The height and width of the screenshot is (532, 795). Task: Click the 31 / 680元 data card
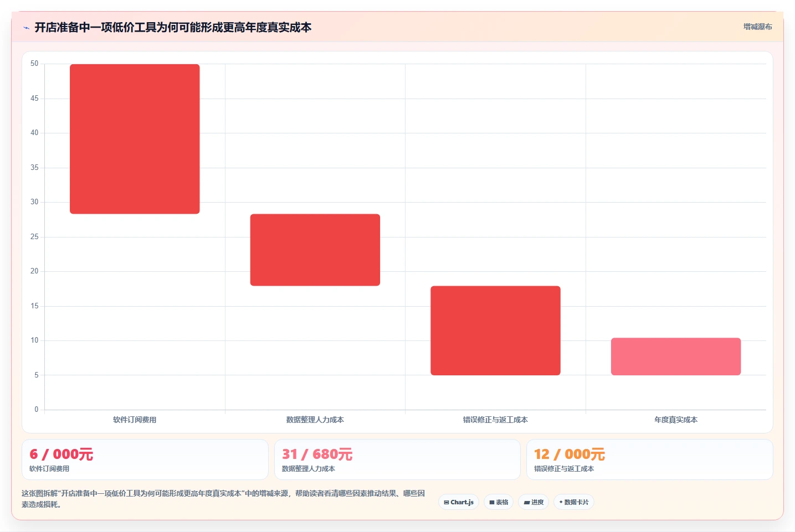pos(397,459)
